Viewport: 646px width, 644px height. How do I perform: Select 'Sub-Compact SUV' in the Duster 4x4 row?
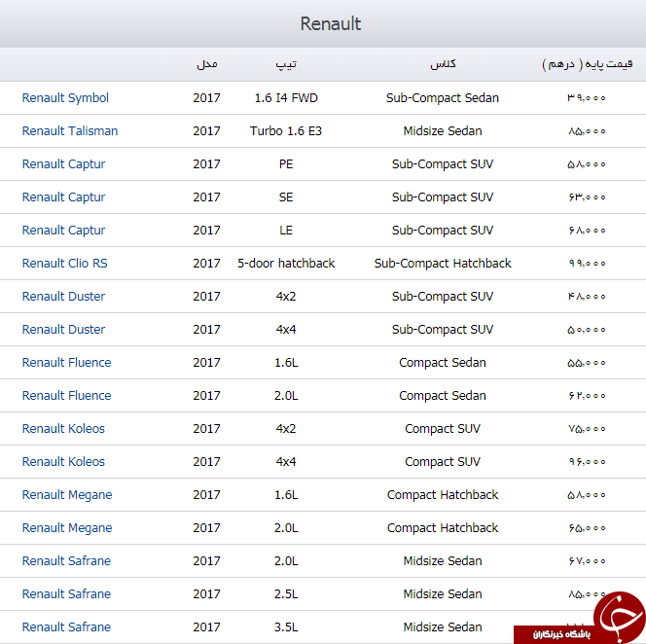(x=443, y=329)
